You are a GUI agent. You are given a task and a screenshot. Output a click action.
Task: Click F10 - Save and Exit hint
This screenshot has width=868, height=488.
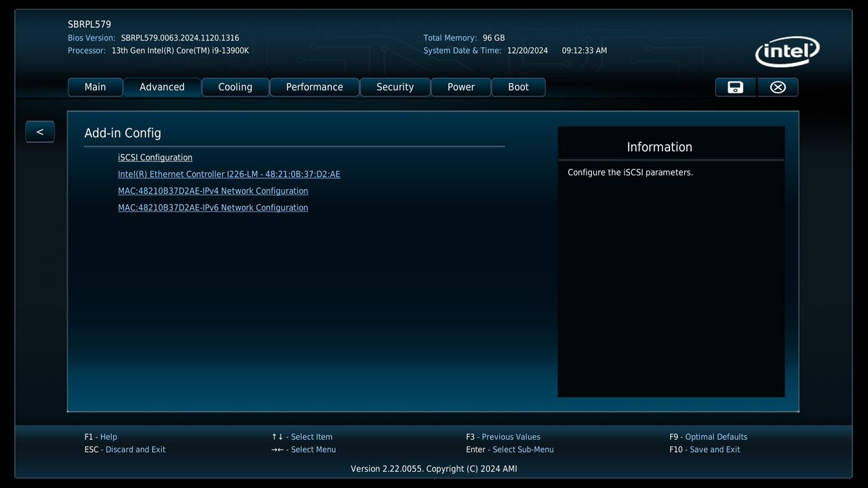pyautogui.click(x=705, y=449)
